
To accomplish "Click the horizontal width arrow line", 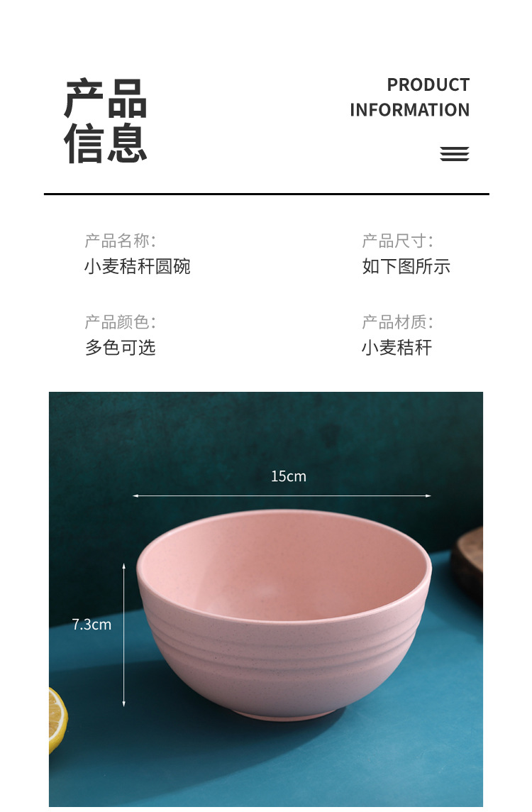I will point(282,496).
